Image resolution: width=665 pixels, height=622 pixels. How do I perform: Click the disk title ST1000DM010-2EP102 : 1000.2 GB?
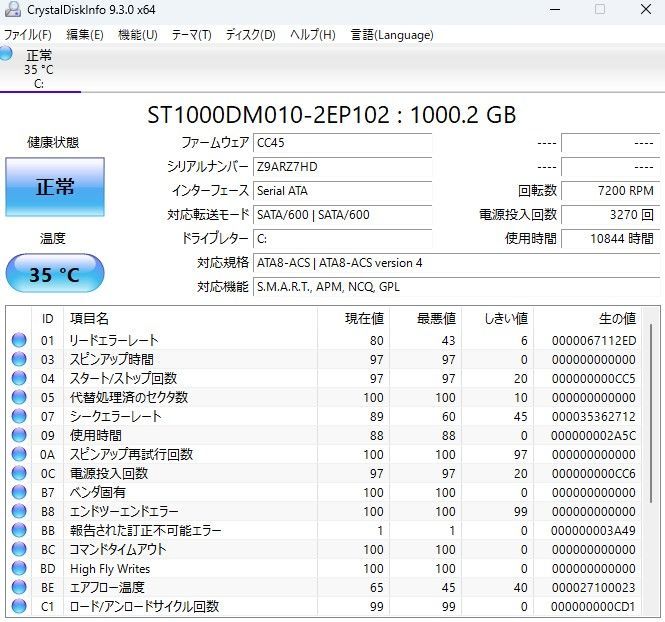tap(332, 114)
